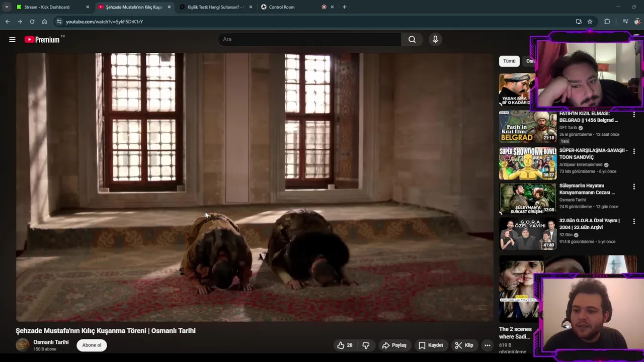Open Süper Karşılaşma Savaşı video thumbnail

(x=528, y=163)
